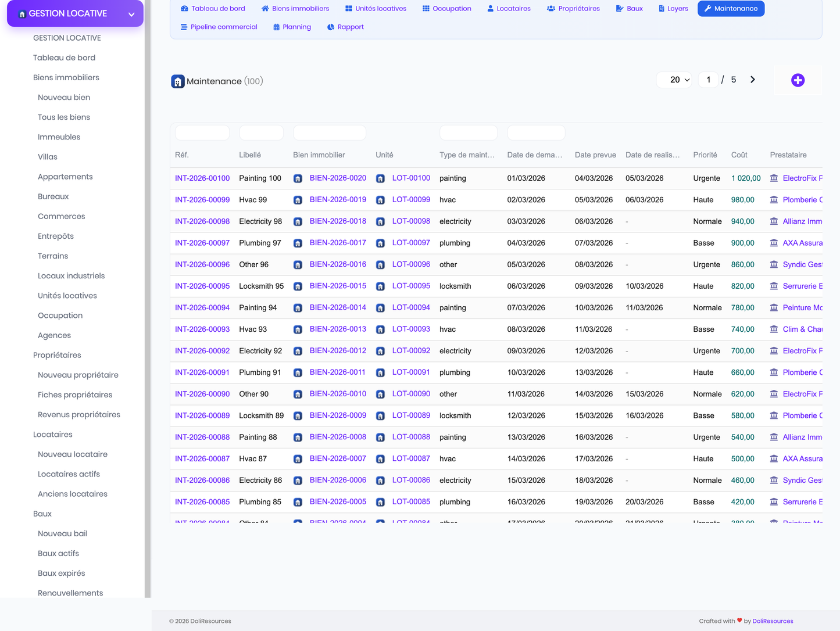Click the unit icon beside LOT-00090

(380, 394)
